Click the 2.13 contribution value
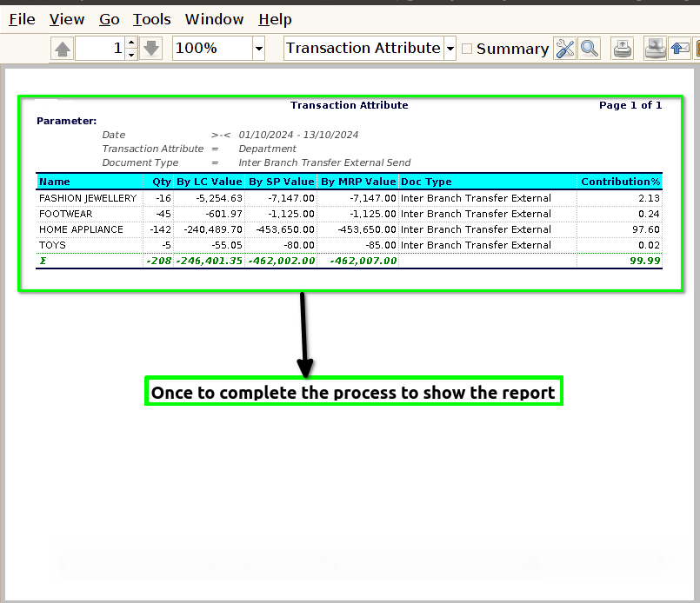700x603 pixels. 649,198
